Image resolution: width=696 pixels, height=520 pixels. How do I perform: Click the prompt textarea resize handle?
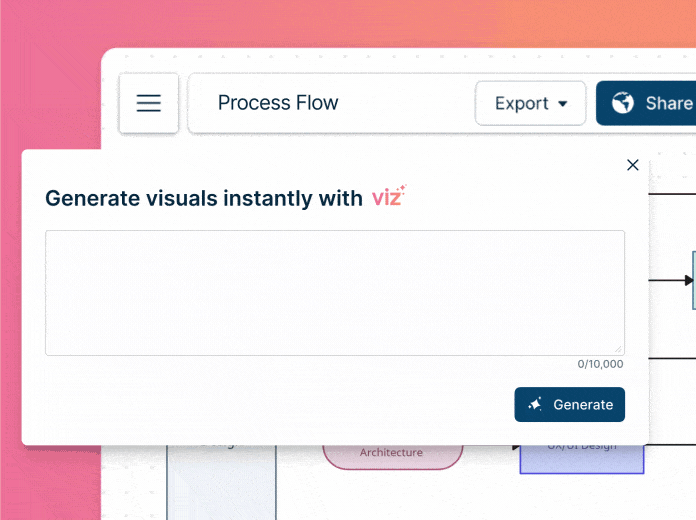618,349
